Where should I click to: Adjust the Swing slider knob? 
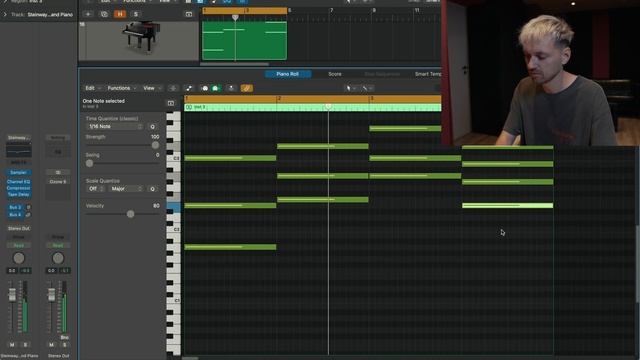[89, 163]
